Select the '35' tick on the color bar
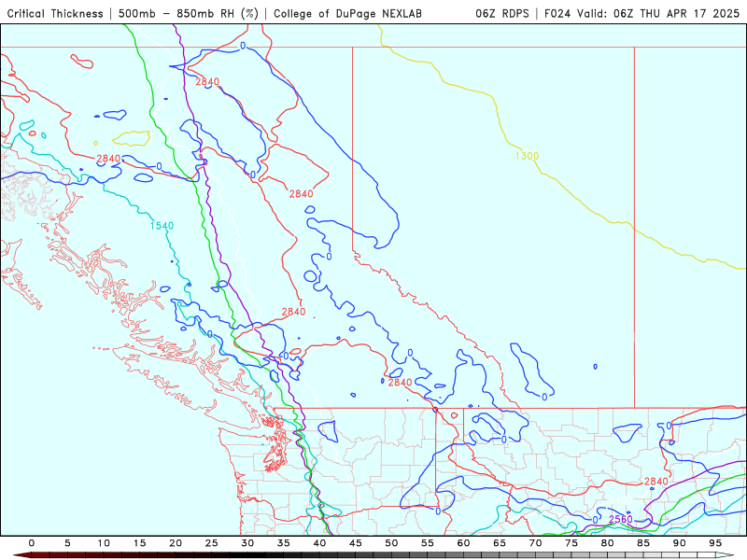 [284, 543]
